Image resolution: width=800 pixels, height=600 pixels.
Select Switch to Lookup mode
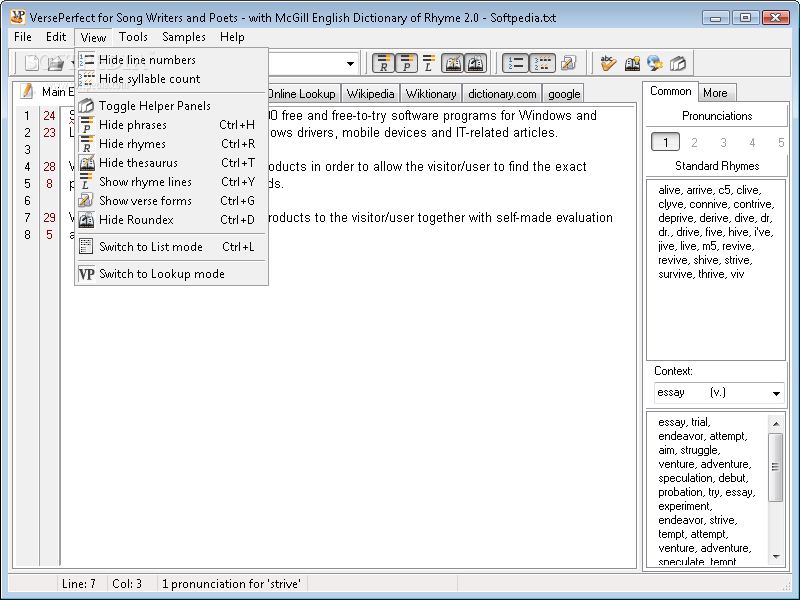[171, 273]
